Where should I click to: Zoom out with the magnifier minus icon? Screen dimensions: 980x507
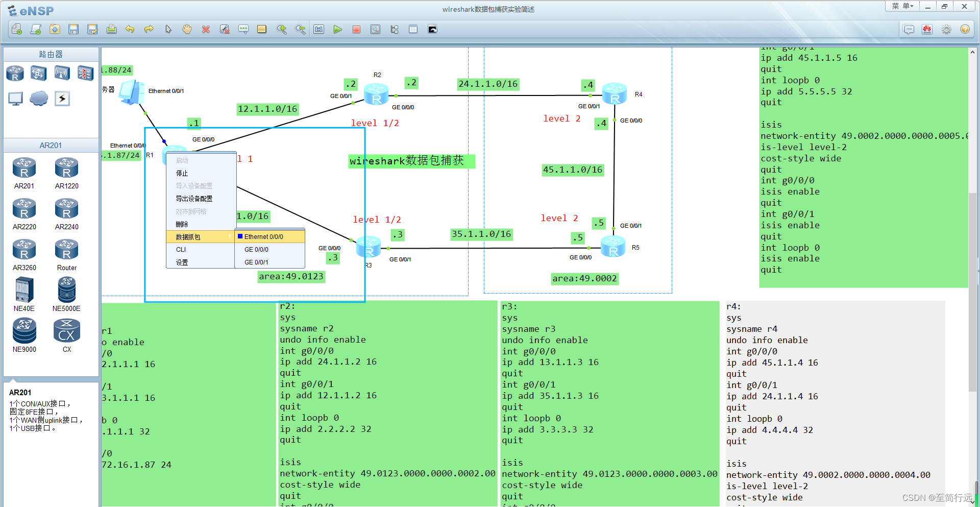(x=300, y=29)
